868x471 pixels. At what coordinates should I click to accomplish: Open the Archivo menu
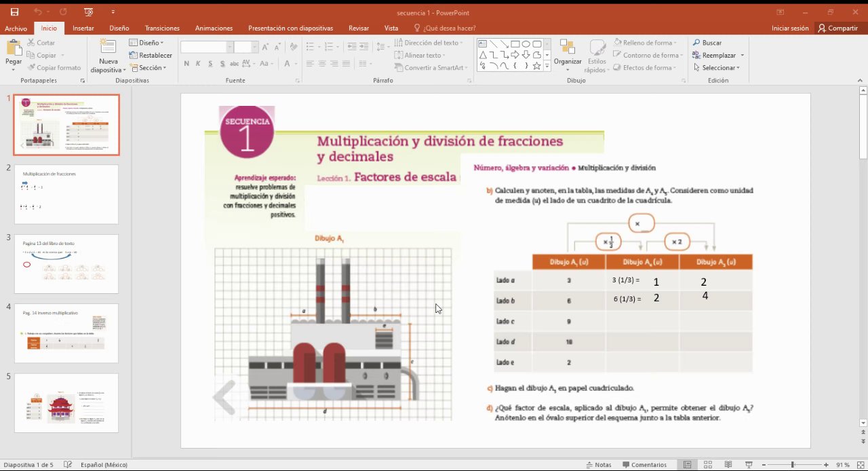click(x=16, y=29)
